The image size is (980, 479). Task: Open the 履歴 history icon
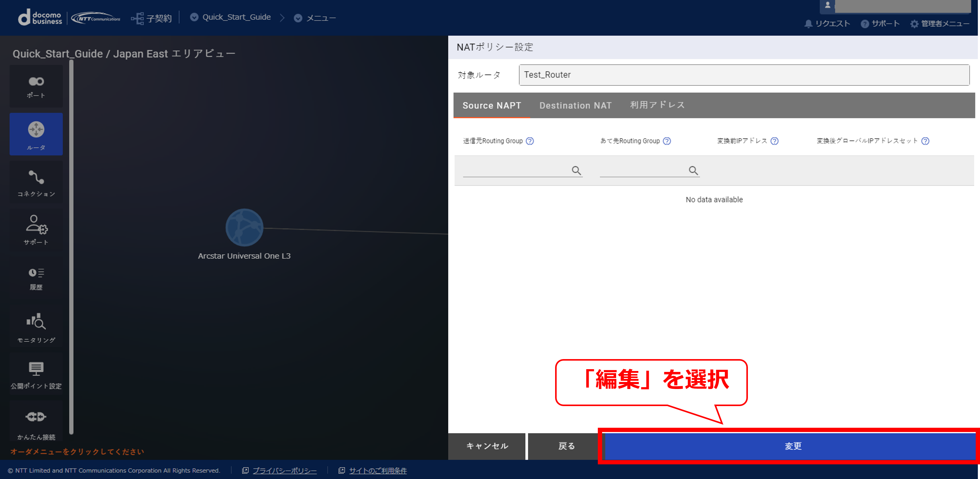click(x=36, y=278)
